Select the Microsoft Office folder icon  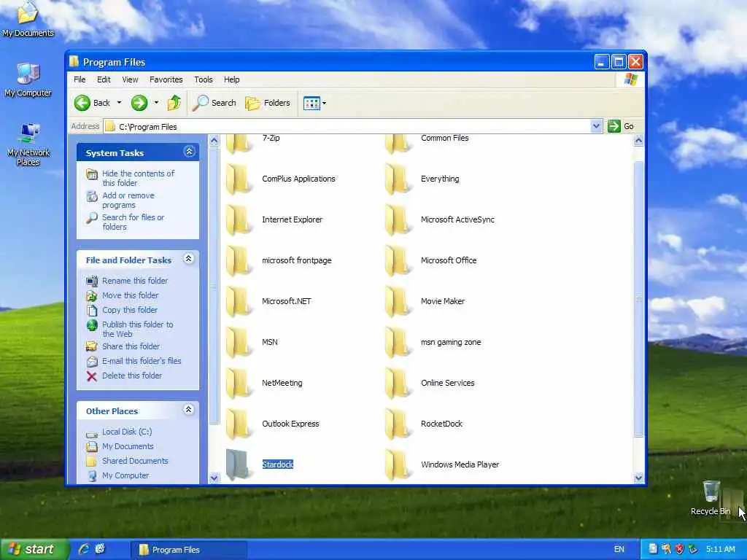(x=398, y=260)
